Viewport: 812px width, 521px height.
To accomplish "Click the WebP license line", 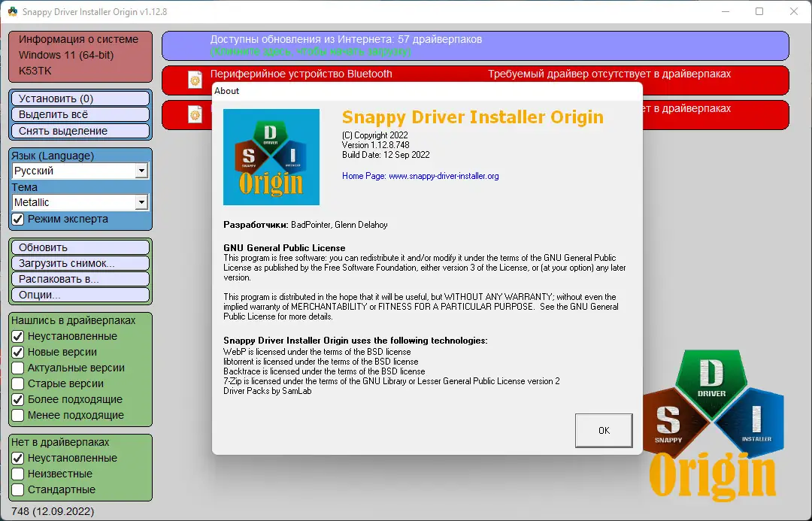I will pyautogui.click(x=317, y=352).
